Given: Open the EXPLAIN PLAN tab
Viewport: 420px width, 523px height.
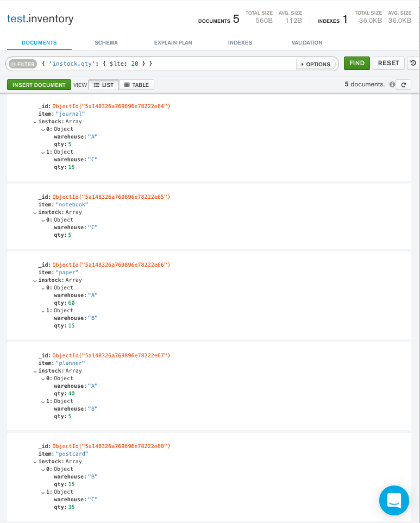Looking at the screenshot, I should [x=173, y=42].
